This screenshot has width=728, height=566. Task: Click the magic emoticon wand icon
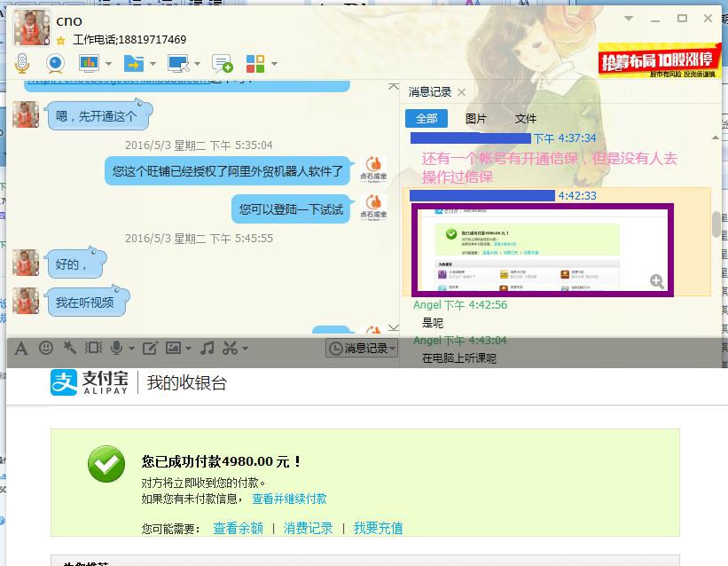[x=70, y=348]
